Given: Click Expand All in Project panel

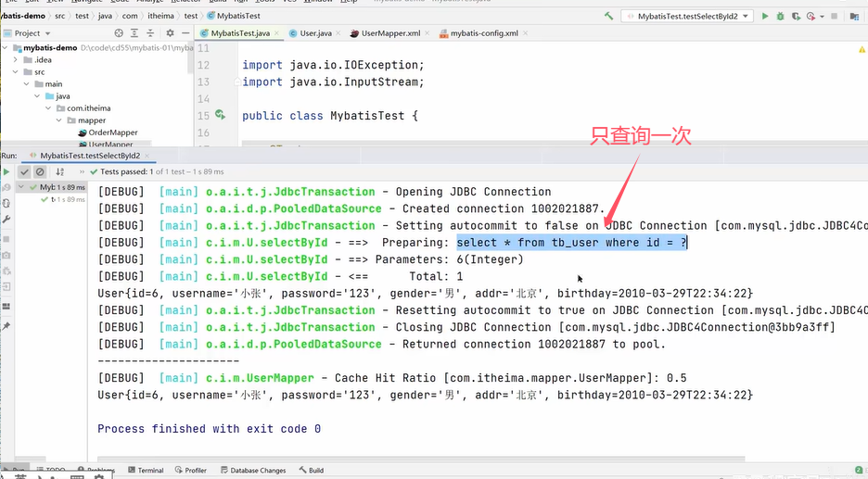Looking at the screenshot, I should click(x=134, y=33).
